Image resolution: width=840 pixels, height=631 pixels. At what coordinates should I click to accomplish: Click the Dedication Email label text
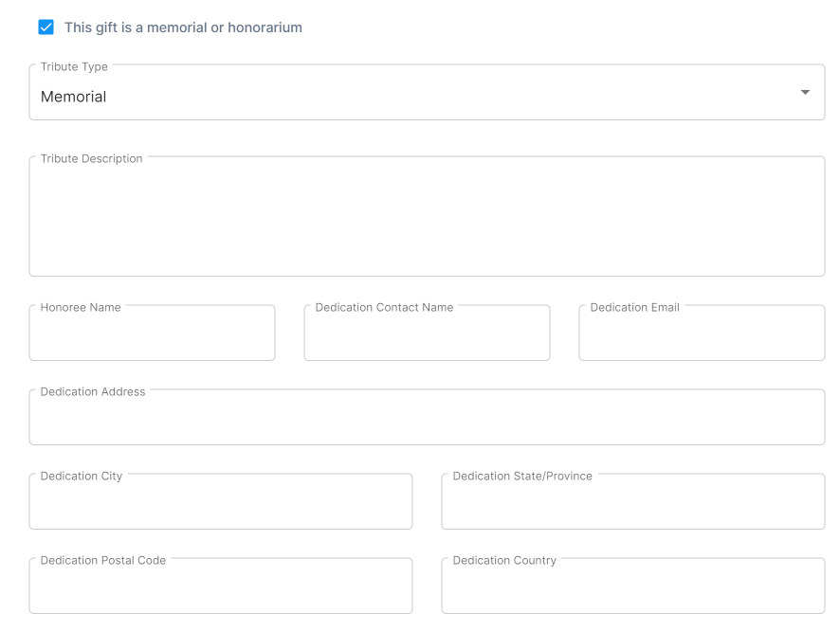pos(634,308)
